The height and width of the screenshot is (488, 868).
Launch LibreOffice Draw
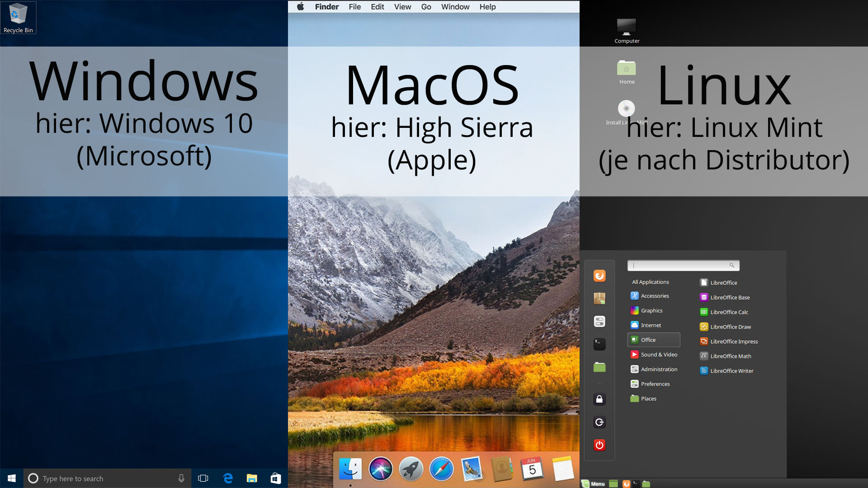726,327
